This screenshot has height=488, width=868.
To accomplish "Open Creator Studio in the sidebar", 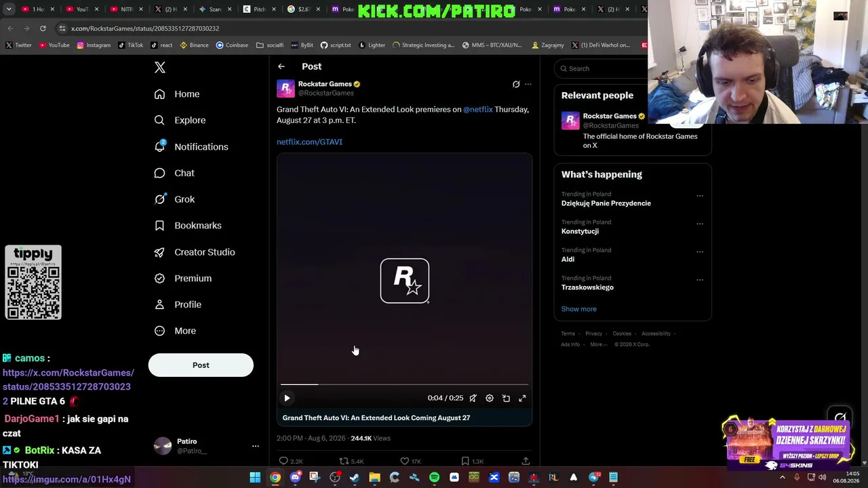I will (195, 252).
